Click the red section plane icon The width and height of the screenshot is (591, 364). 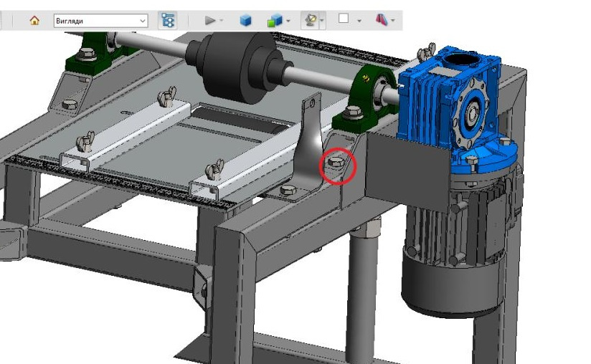tap(382, 20)
